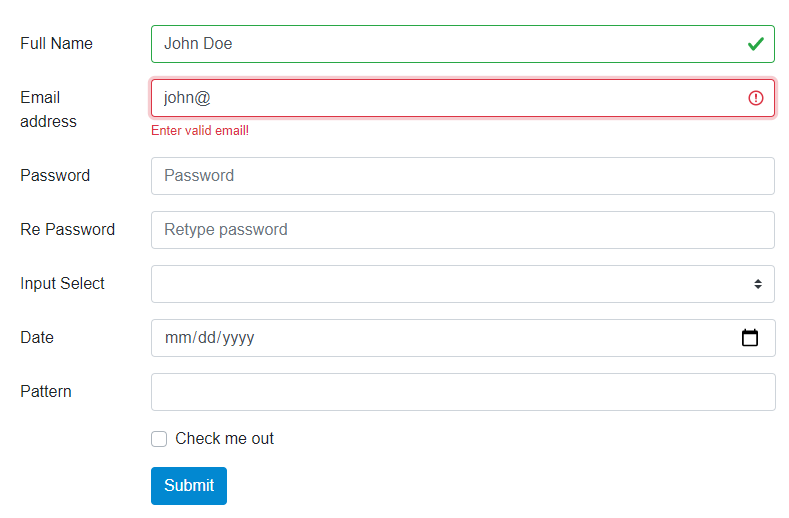Click the Full Name label
Viewport: 789px width, 518px height.
(x=56, y=44)
